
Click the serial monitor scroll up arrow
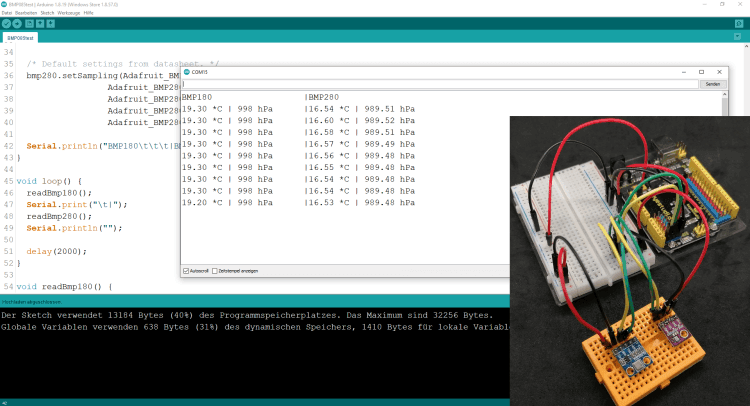point(723,94)
